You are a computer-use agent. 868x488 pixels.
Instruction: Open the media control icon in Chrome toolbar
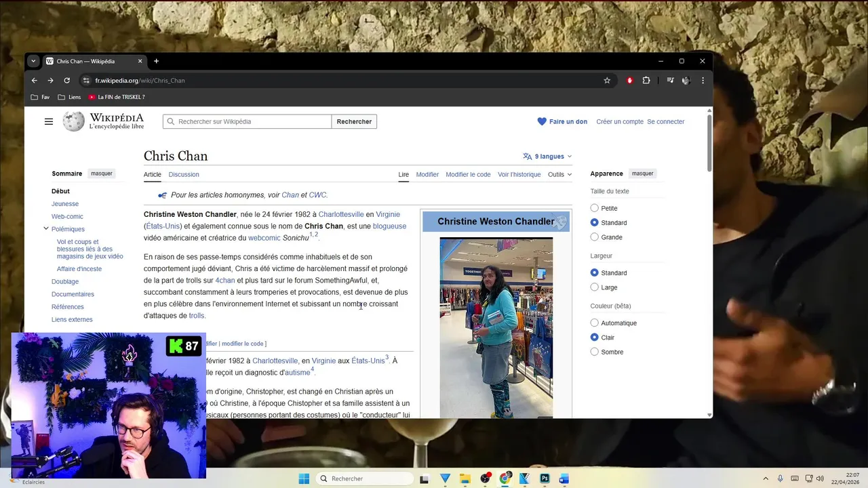(x=670, y=80)
